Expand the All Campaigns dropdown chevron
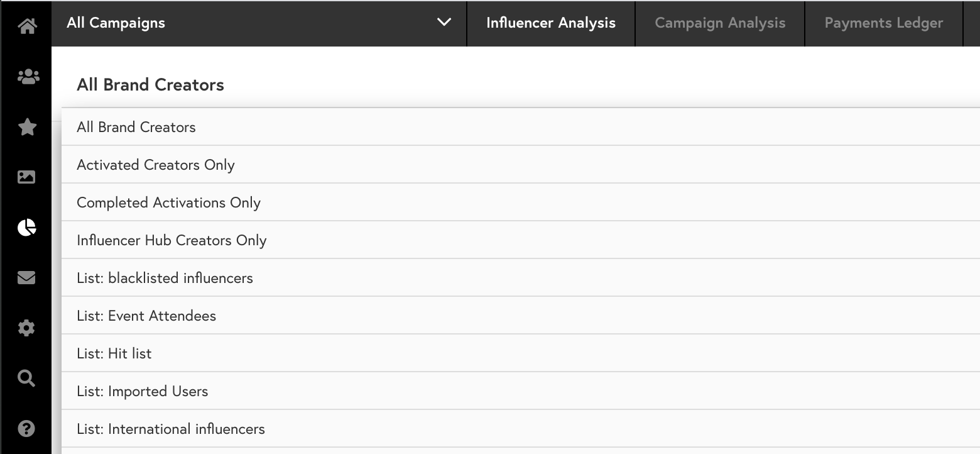 [444, 23]
